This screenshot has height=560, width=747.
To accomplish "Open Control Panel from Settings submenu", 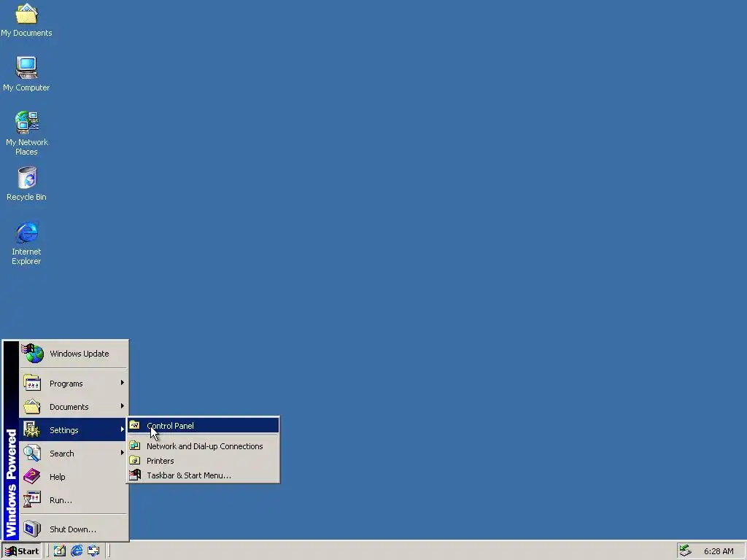I will point(204,425).
